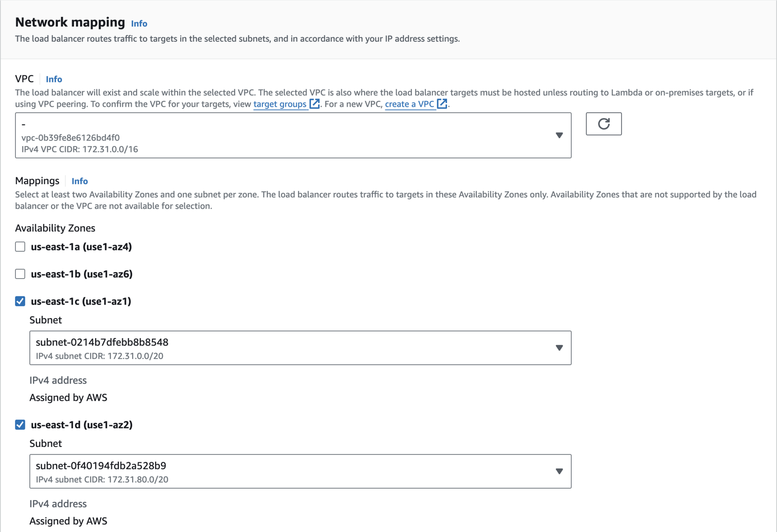Image resolution: width=777 pixels, height=532 pixels.
Task: Click external link icon beside create a VPC
Action: 442,104
